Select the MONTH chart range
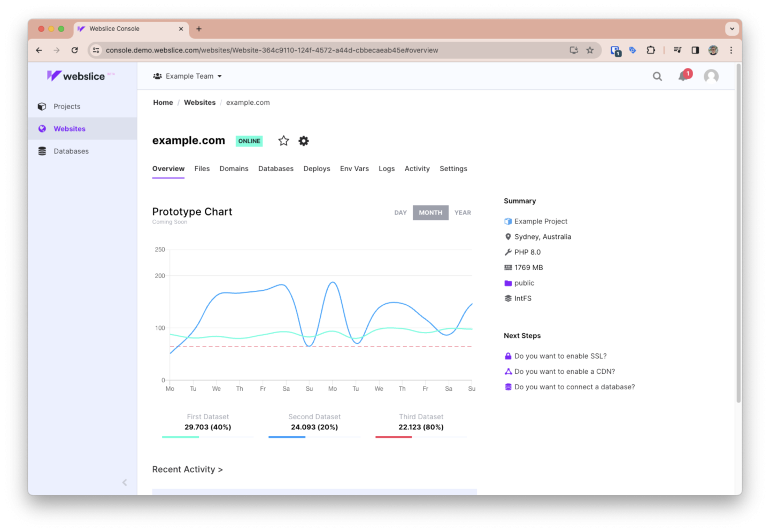The image size is (770, 532). coord(430,213)
